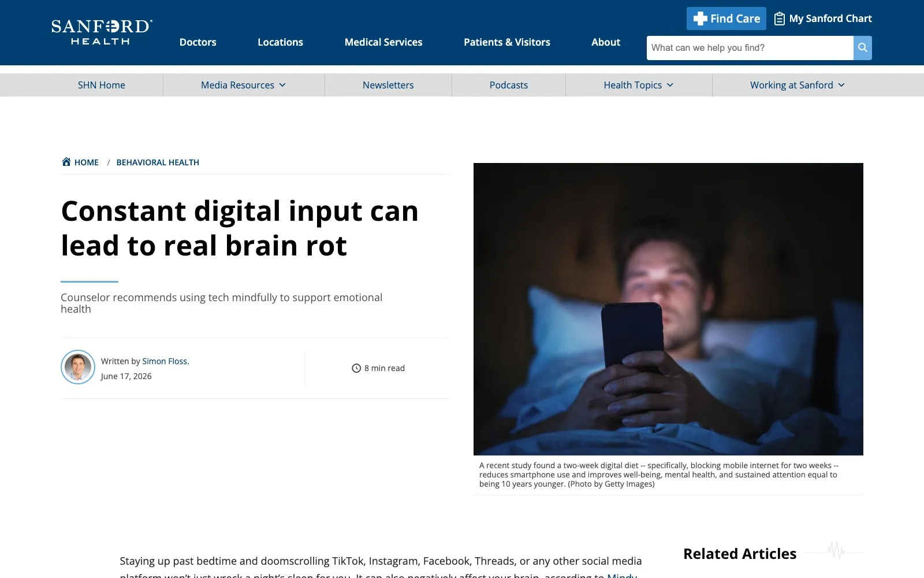Open the Newsletters tab
Viewport: 924px width, 578px height.
tap(388, 85)
